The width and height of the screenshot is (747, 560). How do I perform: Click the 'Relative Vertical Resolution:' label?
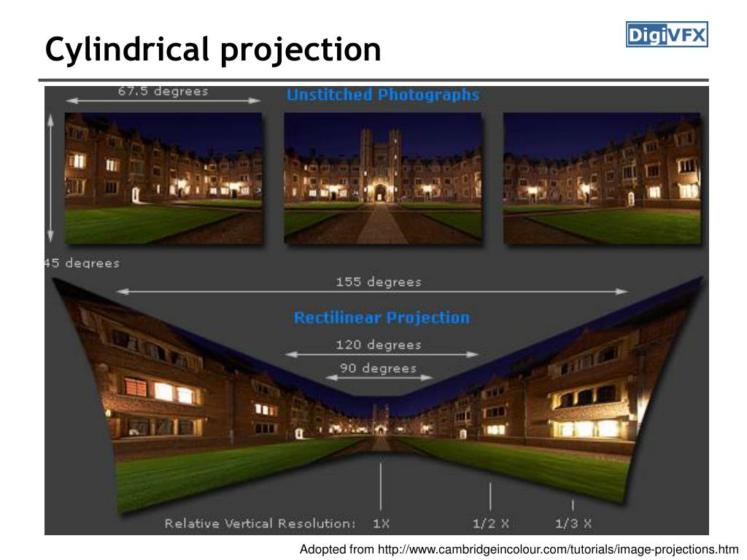click(x=260, y=524)
